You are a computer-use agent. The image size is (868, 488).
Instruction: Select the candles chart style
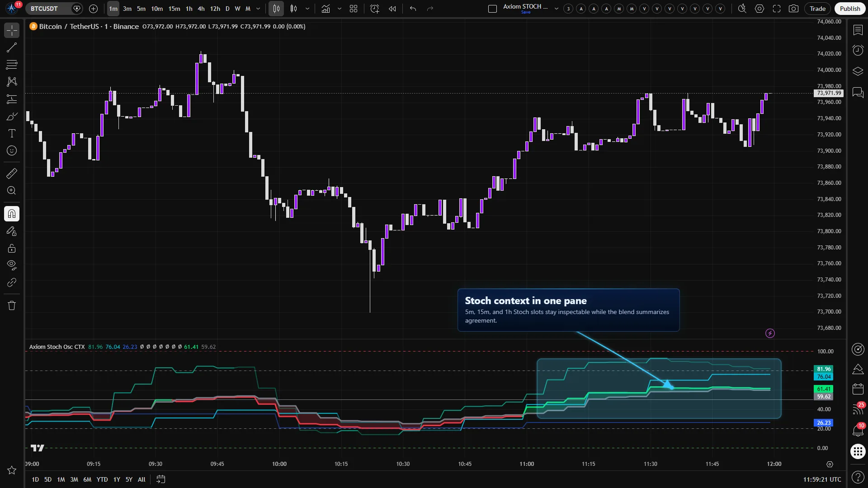coord(276,9)
